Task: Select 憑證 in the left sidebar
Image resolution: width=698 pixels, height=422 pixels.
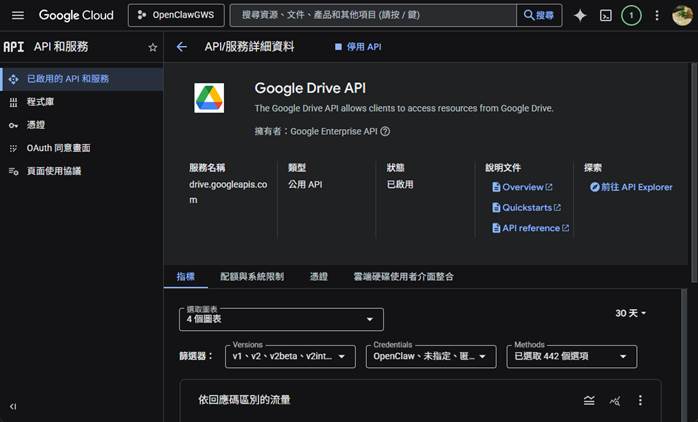Action: (36, 125)
